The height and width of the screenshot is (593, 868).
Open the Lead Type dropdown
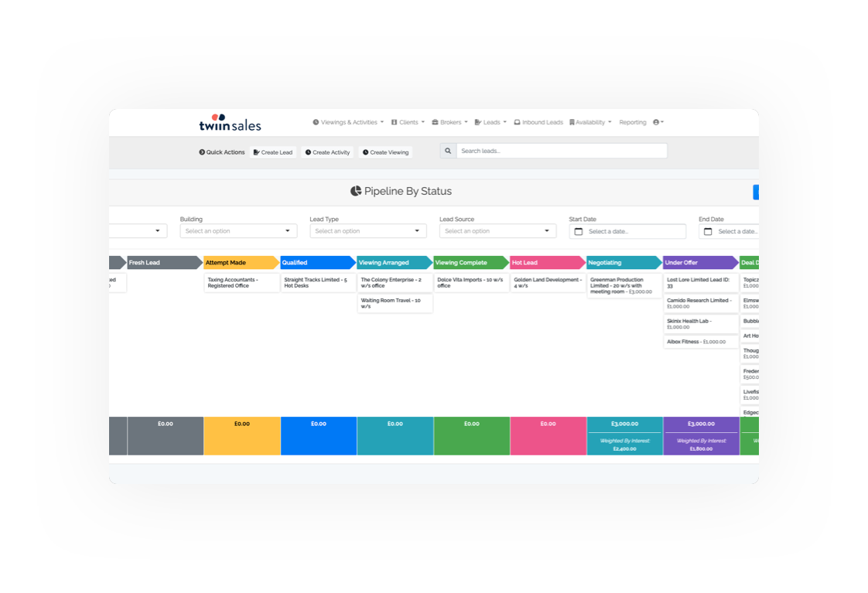pyautogui.click(x=368, y=230)
